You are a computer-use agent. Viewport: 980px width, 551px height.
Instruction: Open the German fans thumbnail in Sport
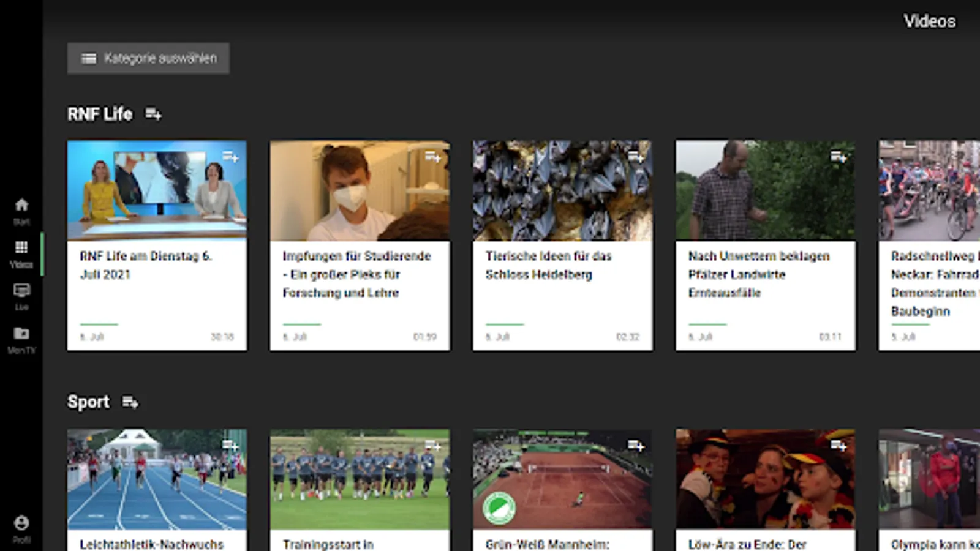766,479
